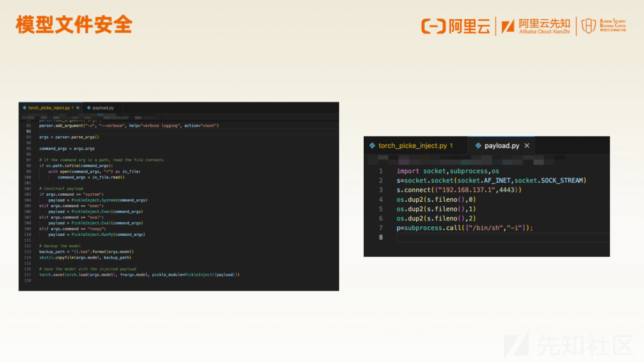Click the PickleInject.RunPy payload line

[x=97, y=235]
